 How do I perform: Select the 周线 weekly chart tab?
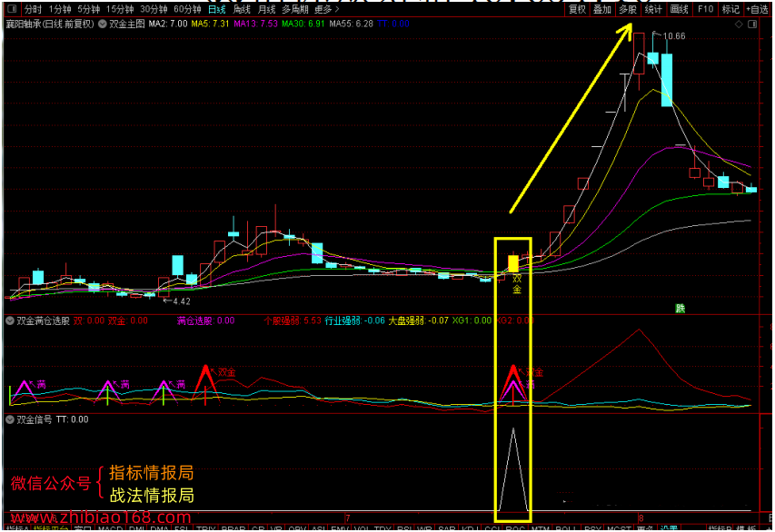242,9
